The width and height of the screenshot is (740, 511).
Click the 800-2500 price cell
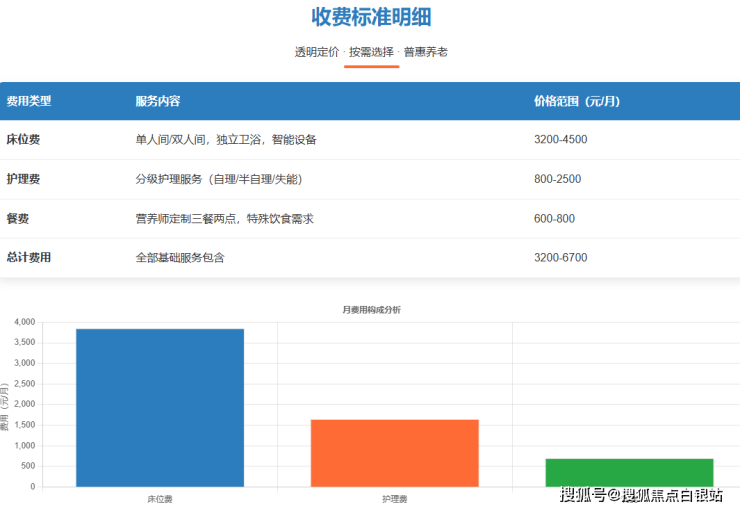(557, 179)
